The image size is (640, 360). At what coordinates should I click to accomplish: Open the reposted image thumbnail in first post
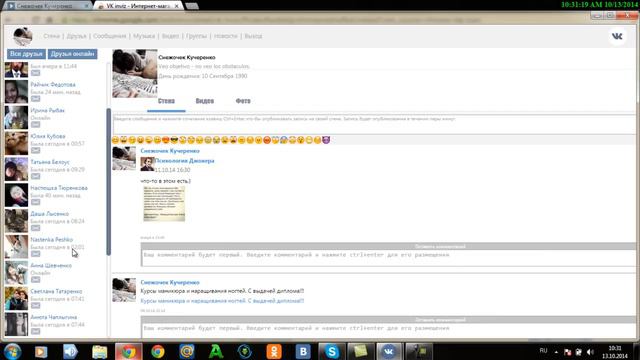[164, 204]
